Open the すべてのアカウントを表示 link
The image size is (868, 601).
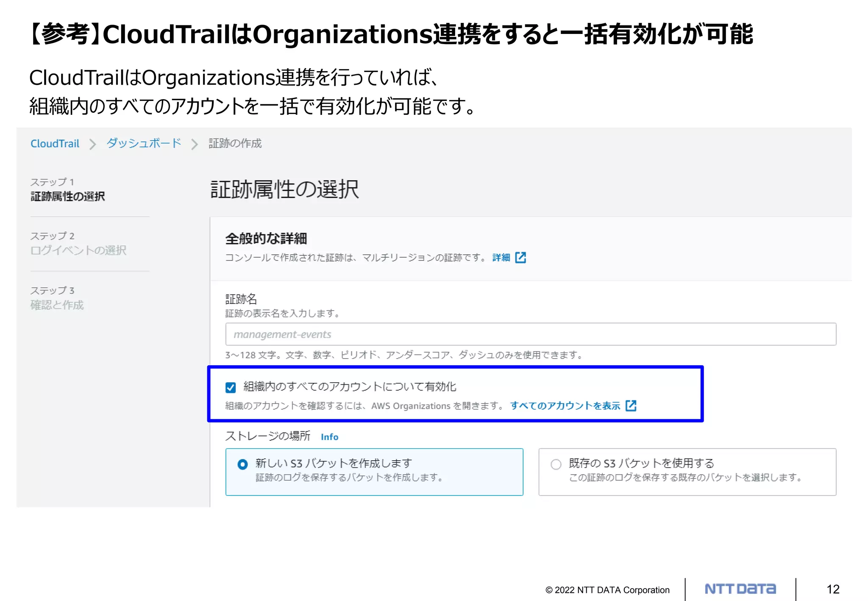(565, 406)
